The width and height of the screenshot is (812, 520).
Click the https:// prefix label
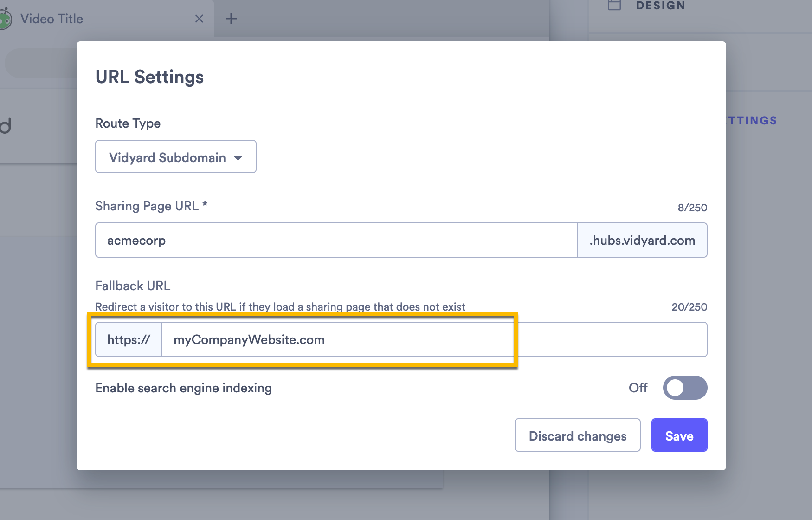pyautogui.click(x=129, y=340)
